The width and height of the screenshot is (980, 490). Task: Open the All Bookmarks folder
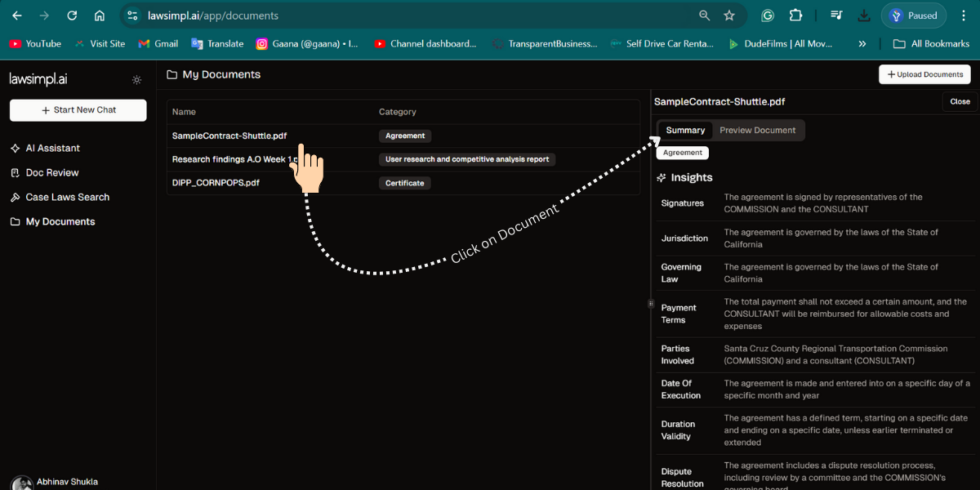pos(931,44)
